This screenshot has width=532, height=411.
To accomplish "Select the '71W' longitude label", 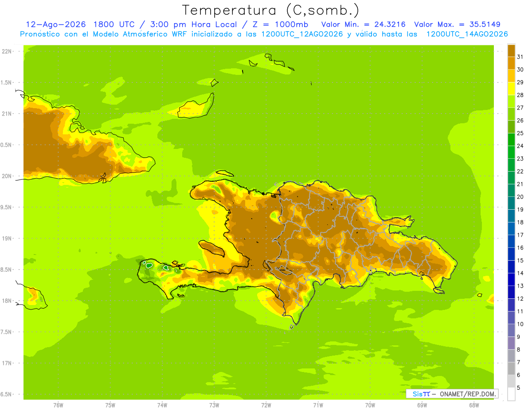I will (318, 405).
